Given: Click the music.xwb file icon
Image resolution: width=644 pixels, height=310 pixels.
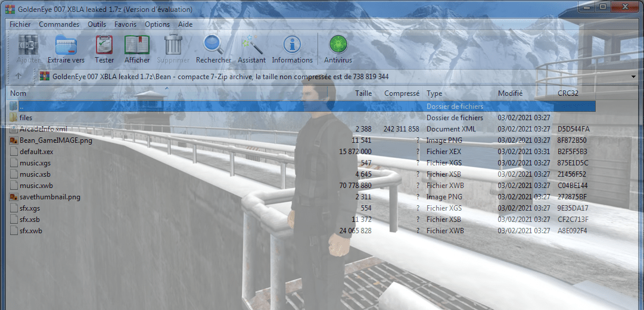Looking at the screenshot, I should pyautogui.click(x=14, y=185).
